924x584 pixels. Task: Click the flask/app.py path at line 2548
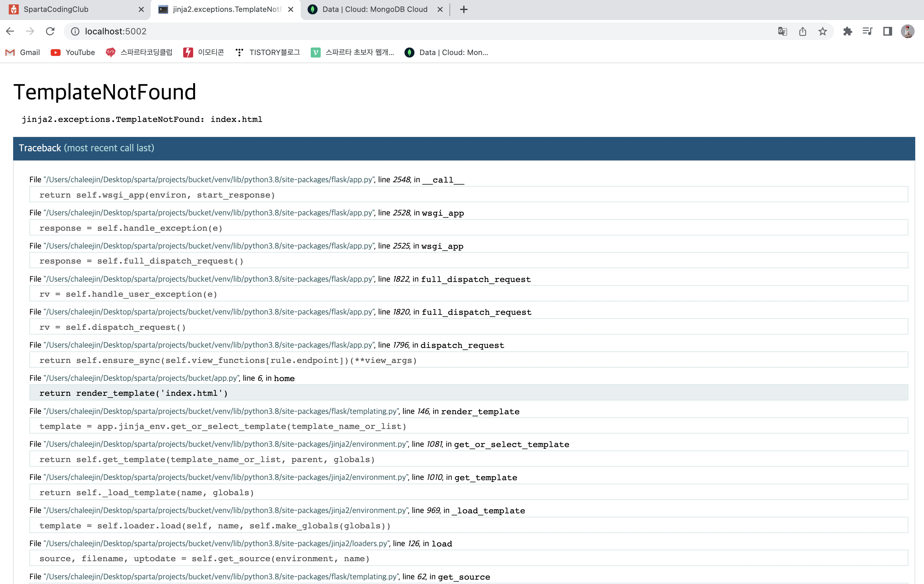click(x=209, y=179)
